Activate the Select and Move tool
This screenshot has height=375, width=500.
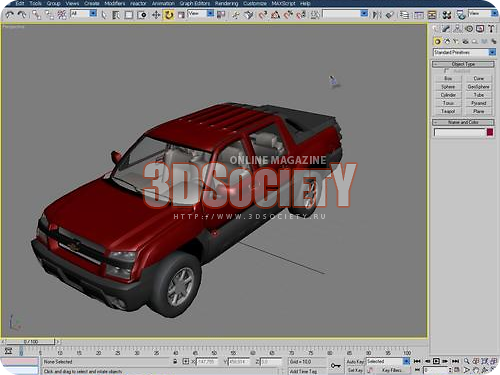tap(156, 15)
